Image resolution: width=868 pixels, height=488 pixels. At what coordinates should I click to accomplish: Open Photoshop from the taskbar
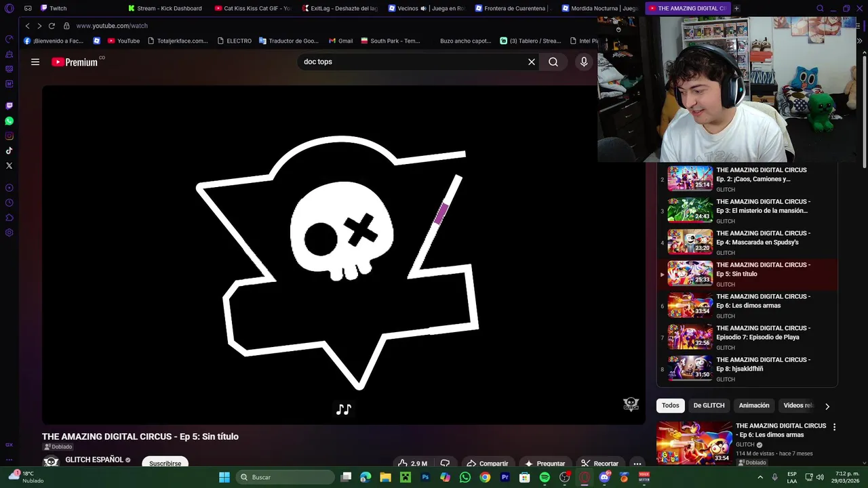[425, 477]
